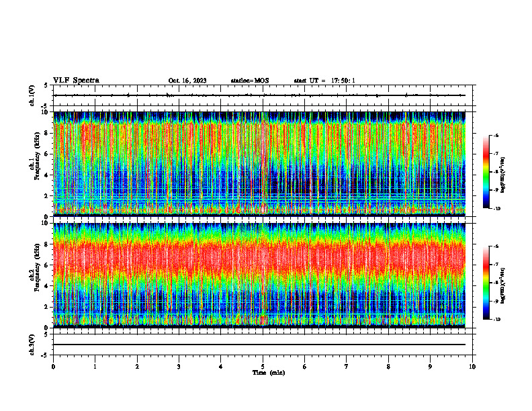Click time axis tick label '1'

pos(95,367)
